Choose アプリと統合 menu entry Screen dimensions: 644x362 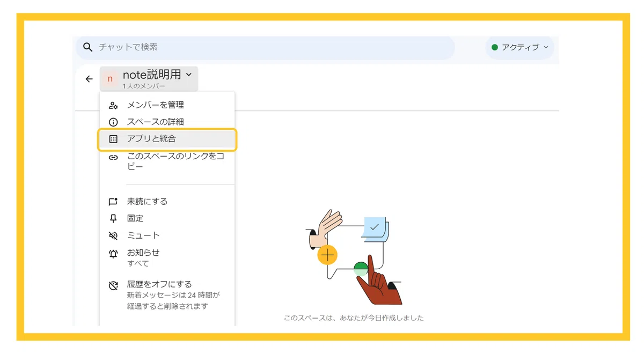[167, 139]
